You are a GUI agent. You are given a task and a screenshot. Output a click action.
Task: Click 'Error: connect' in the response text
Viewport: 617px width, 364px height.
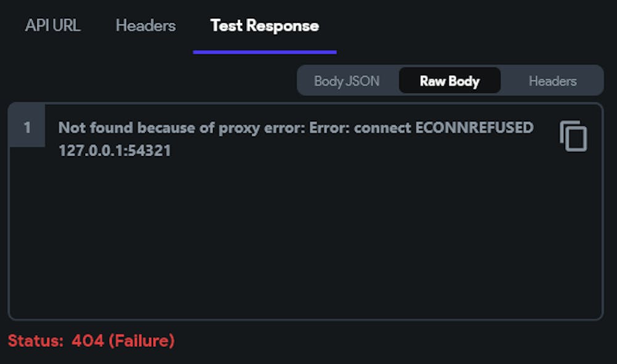[x=360, y=128]
